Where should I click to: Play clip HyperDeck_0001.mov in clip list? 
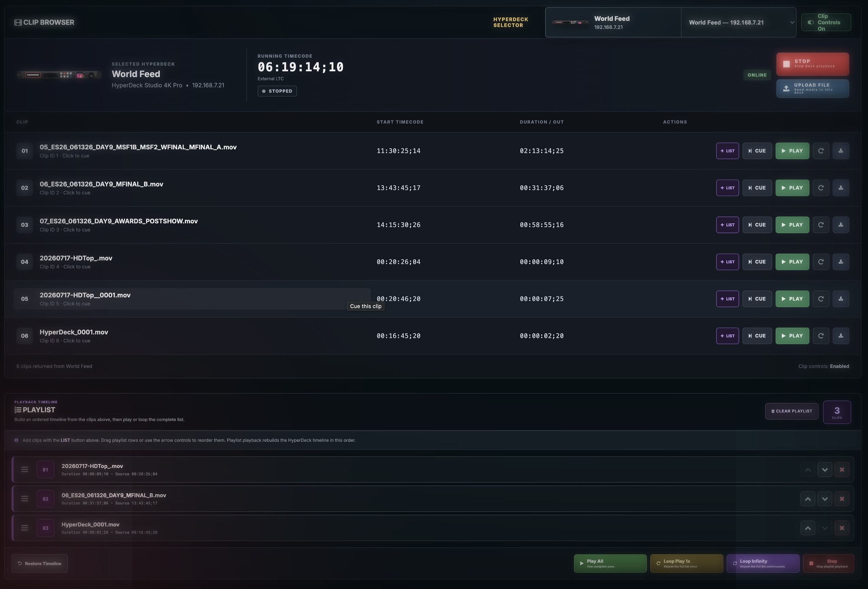[792, 336]
